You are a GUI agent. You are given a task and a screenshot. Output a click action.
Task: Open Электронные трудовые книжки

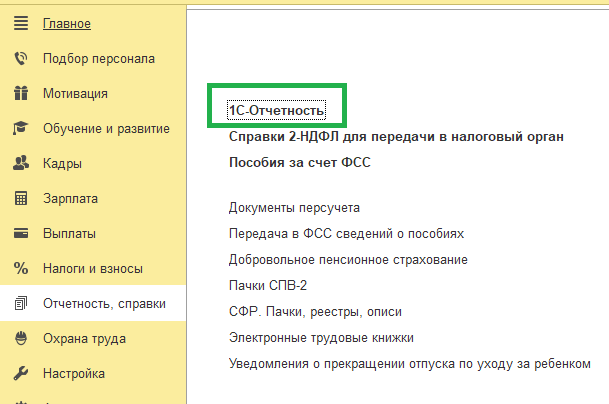click(321, 337)
